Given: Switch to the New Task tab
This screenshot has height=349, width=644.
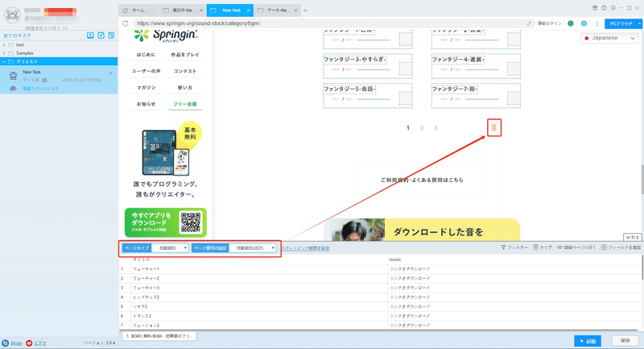Looking at the screenshot, I should tap(230, 10).
